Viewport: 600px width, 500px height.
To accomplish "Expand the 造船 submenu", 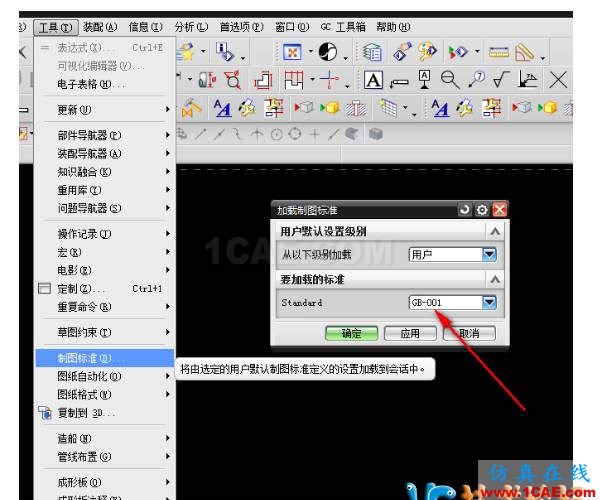I will [x=104, y=438].
